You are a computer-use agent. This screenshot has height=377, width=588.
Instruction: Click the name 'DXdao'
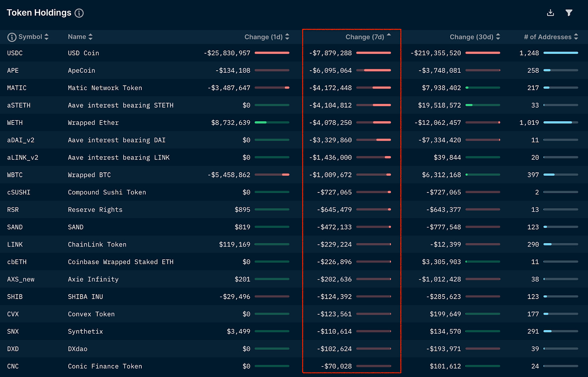(78, 349)
